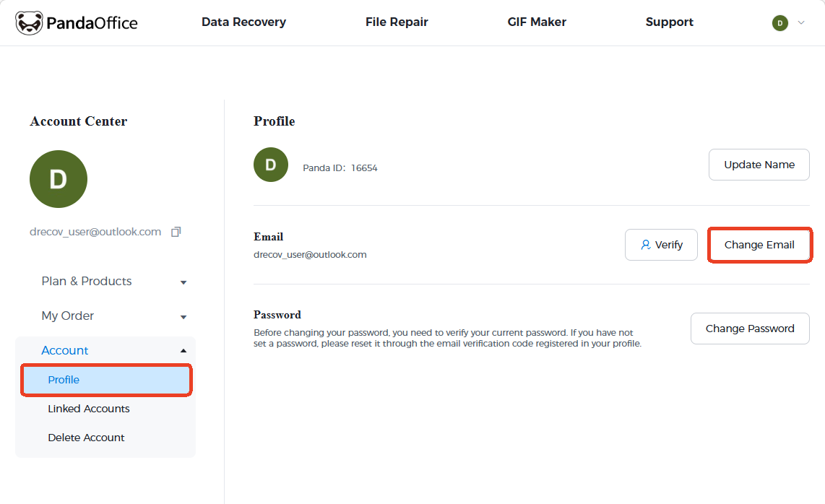
Task: Verify the email address
Action: (x=661, y=245)
